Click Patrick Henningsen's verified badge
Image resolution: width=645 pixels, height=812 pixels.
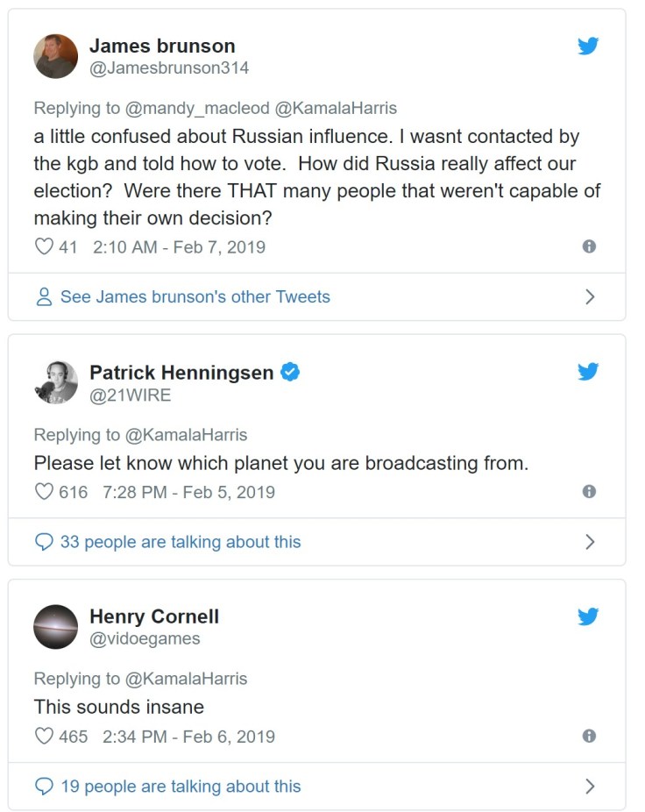click(290, 373)
